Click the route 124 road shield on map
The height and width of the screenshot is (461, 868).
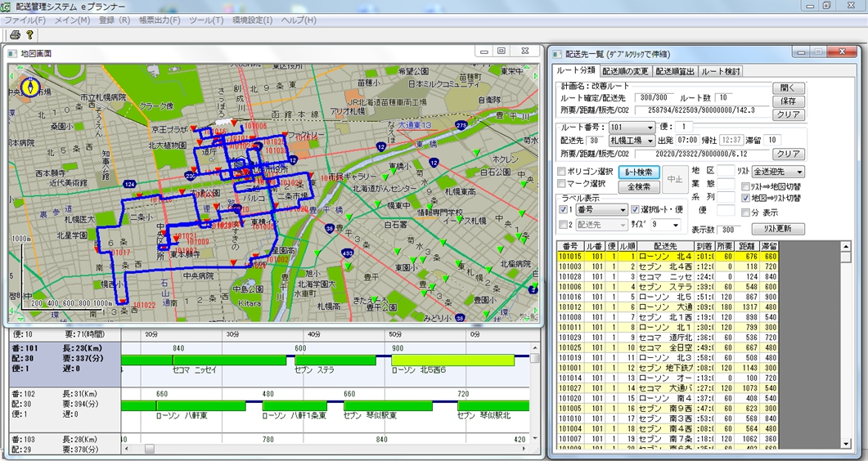pyautogui.click(x=129, y=184)
